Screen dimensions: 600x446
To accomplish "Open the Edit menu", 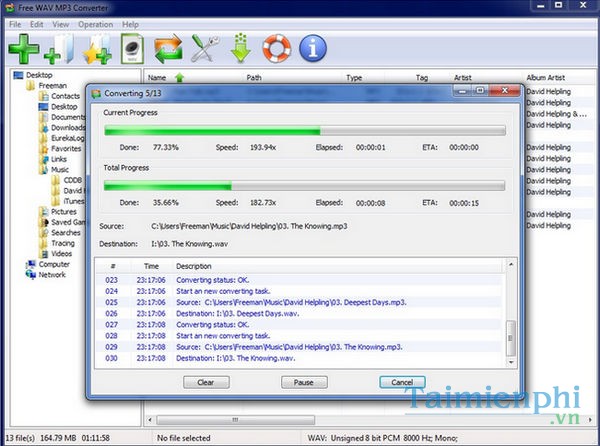I will (x=36, y=24).
